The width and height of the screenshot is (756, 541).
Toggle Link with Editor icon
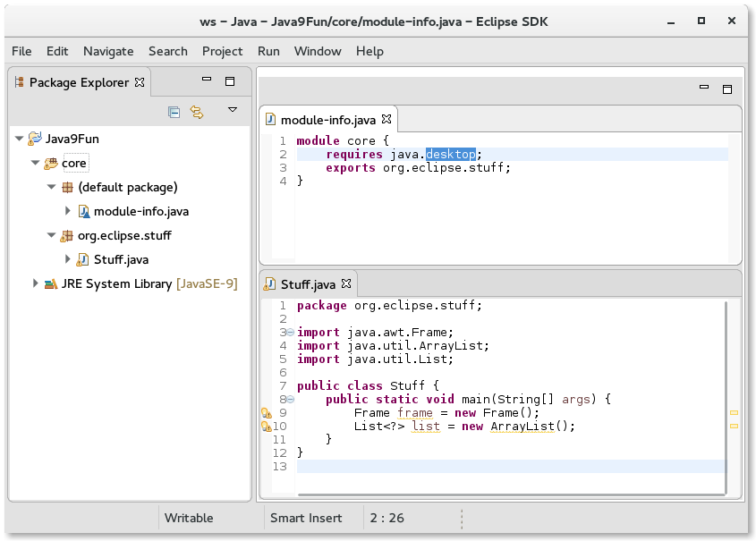click(197, 113)
